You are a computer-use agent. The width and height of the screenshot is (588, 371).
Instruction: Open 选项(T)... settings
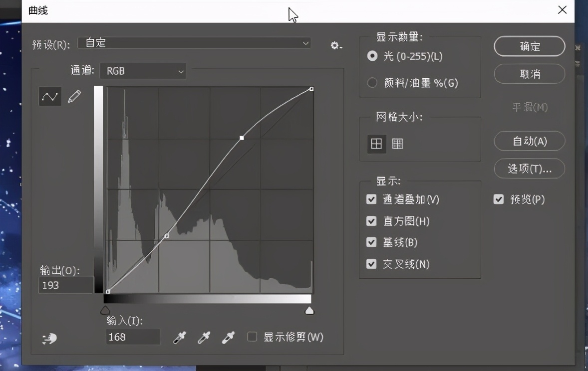point(530,169)
